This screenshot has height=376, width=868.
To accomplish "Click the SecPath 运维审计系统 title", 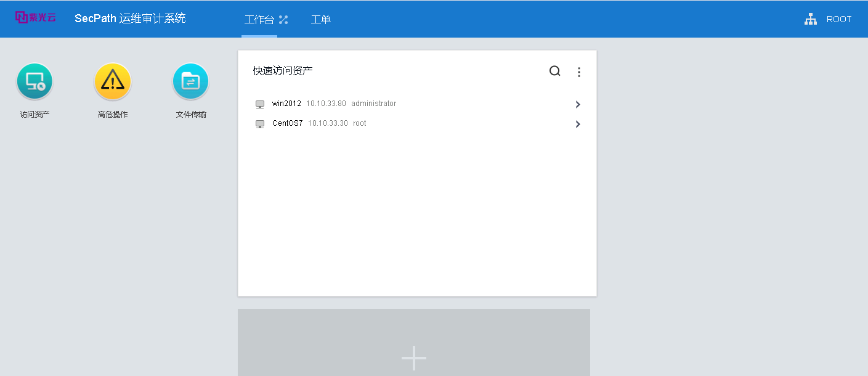I will (x=130, y=18).
